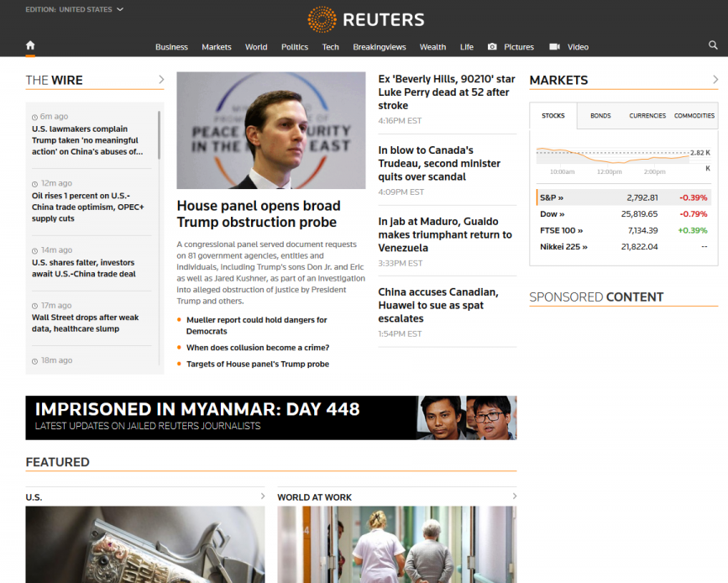The image size is (728, 583).
Task: Click the home icon in navigation bar
Action: (30, 45)
